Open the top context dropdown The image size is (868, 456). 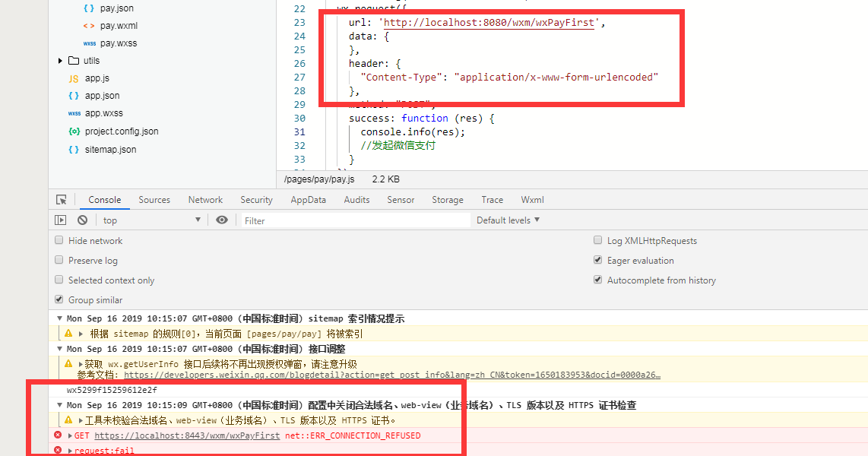152,220
